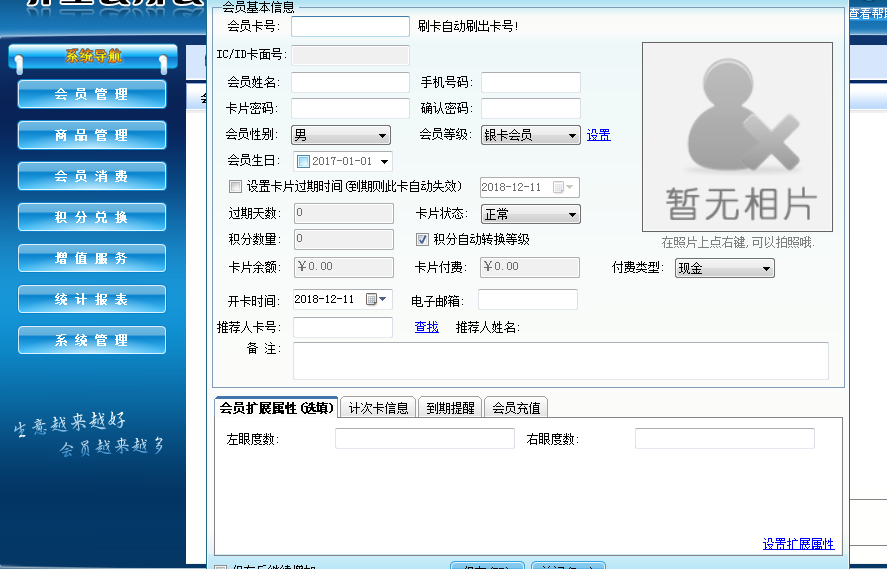Open 商品管理 in the navigation sidebar
Screen dimensions: 887x569
(x=92, y=135)
